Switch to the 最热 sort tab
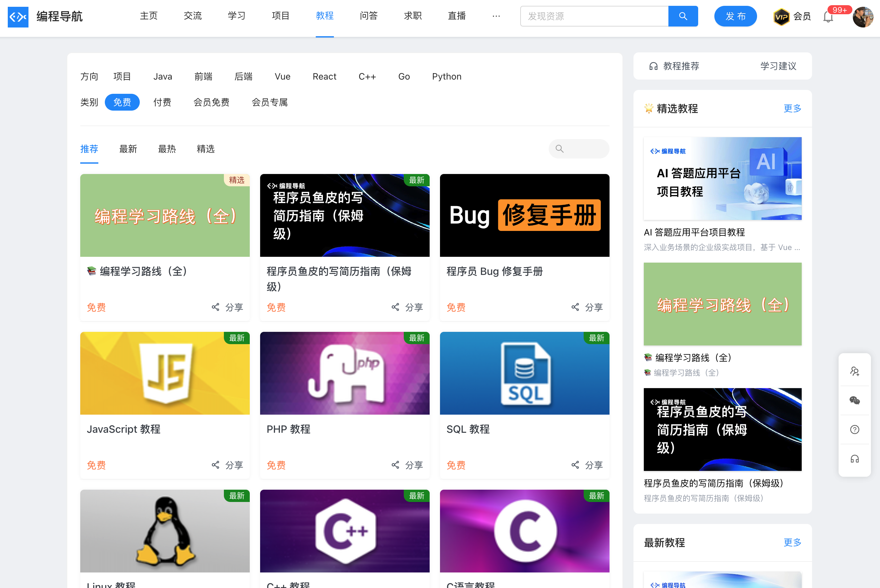The height and width of the screenshot is (588, 880). (x=167, y=149)
